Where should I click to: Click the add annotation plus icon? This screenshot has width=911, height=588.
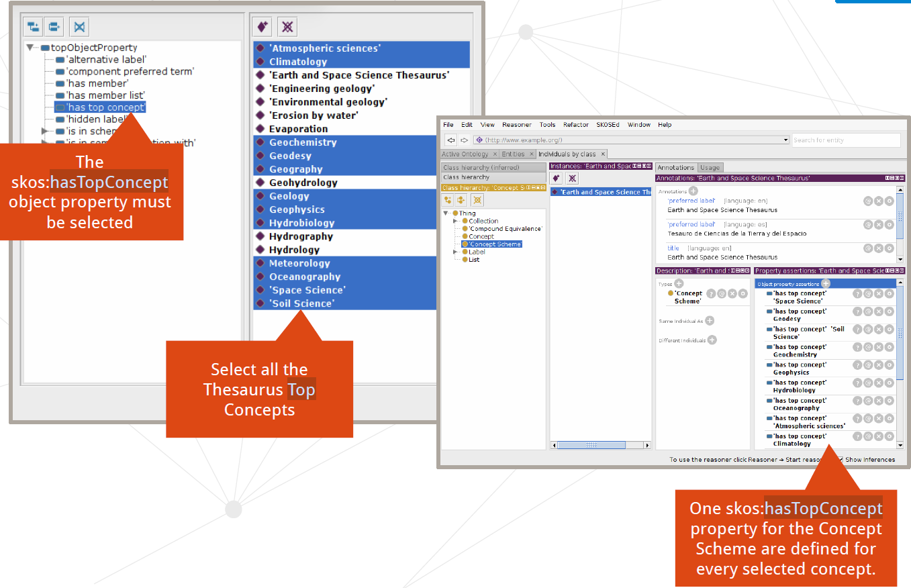(x=693, y=191)
